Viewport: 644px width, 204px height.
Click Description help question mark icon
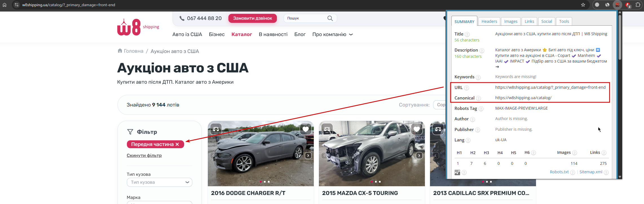point(482,51)
